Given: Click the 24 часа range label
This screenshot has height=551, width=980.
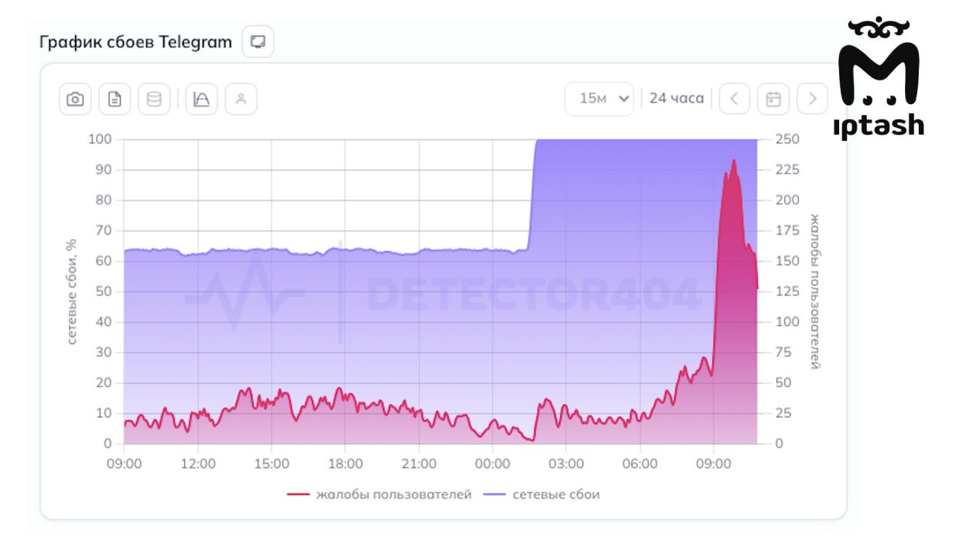Looking at the screenshot, I should [x=676, y=98].
